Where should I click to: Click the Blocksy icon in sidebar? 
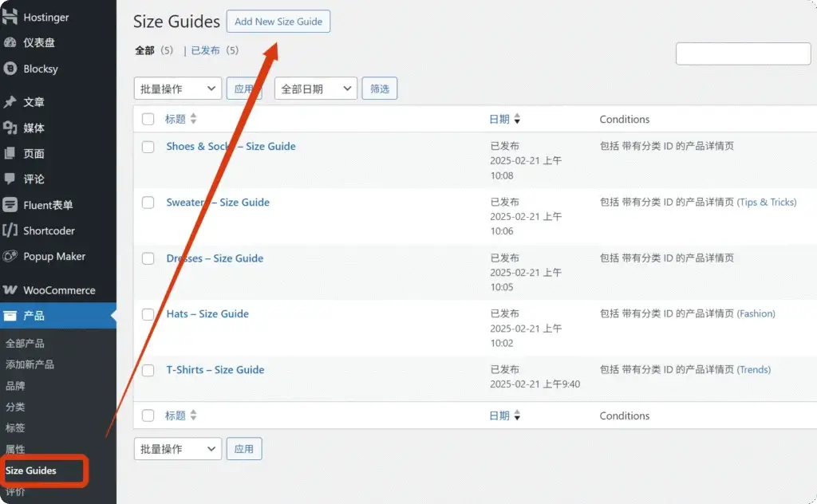pyautogui.click(x=10, y=69)
